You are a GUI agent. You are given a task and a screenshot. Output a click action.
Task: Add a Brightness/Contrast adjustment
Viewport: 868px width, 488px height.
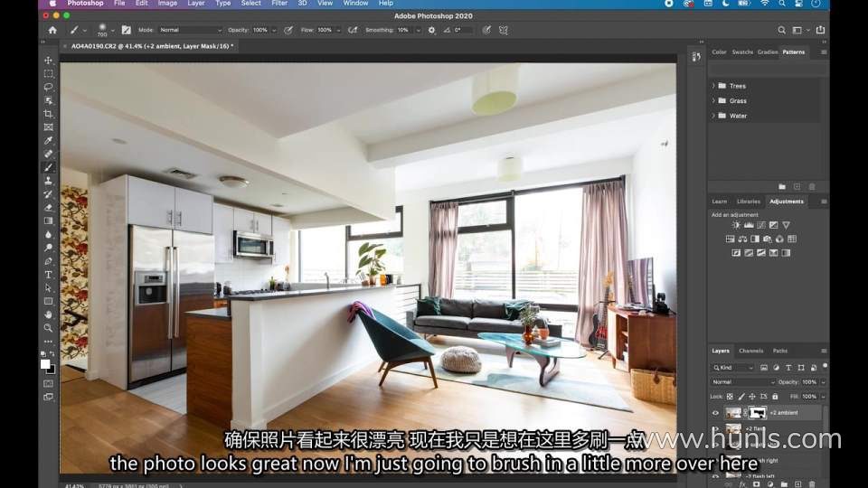736,225
